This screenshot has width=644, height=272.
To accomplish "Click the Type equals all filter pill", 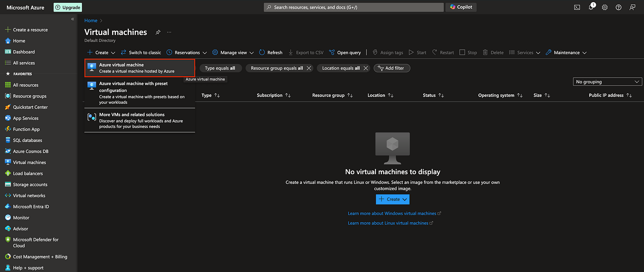I will 220,68.
